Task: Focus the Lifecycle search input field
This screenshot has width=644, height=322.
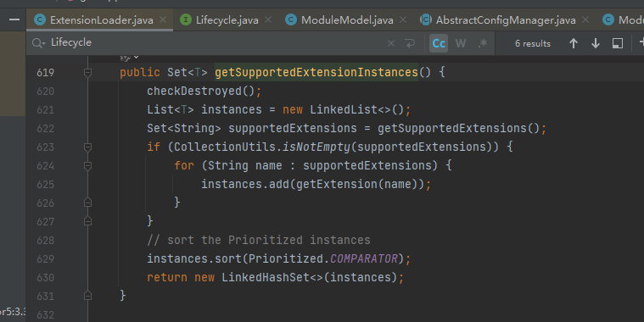Action: 214,42
